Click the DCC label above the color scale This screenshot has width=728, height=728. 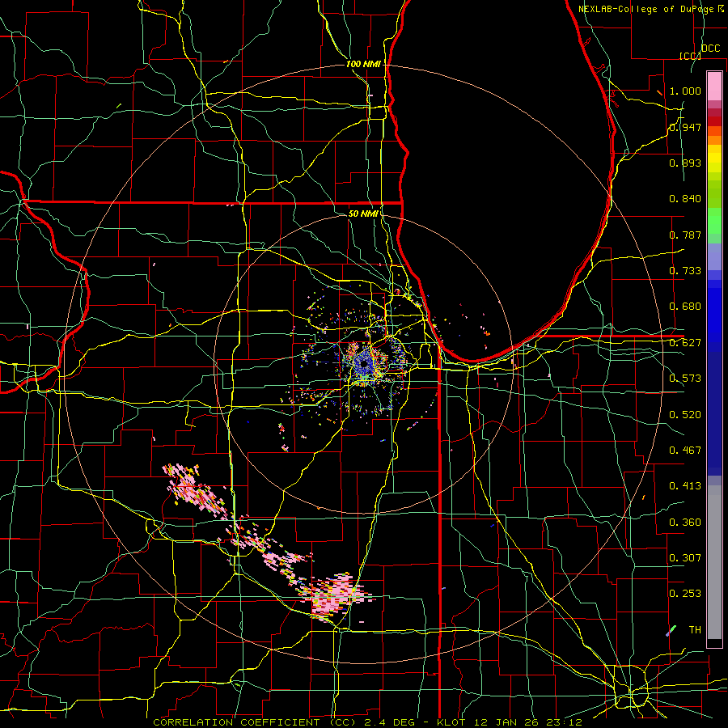coord(710,49)
